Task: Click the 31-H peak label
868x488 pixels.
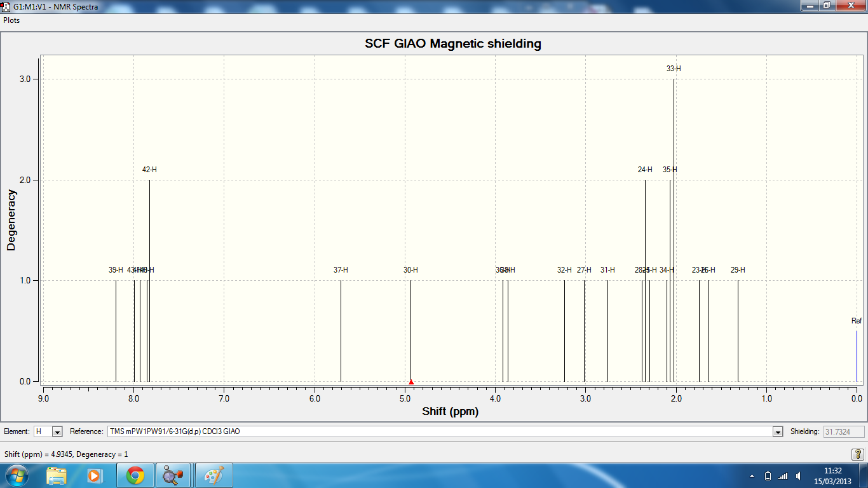Action: [607, 270]
